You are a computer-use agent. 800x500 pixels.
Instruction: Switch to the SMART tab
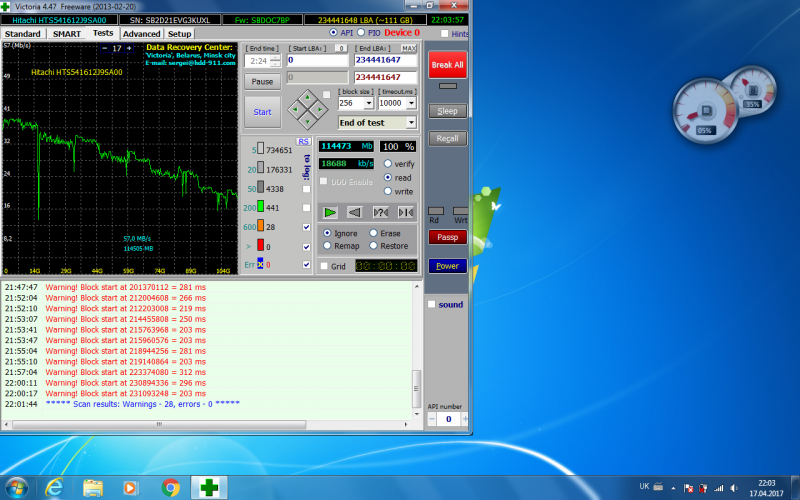coord(67,33)
